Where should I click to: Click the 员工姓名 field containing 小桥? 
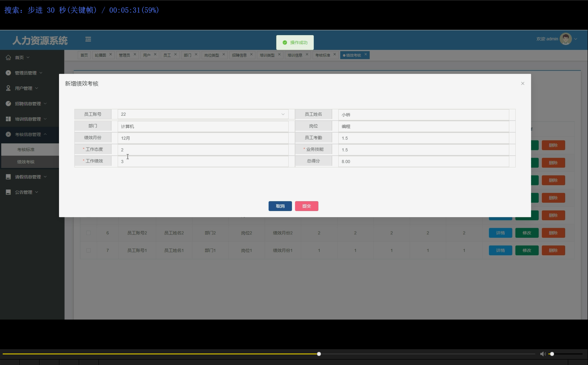click(x=424, y=115)
